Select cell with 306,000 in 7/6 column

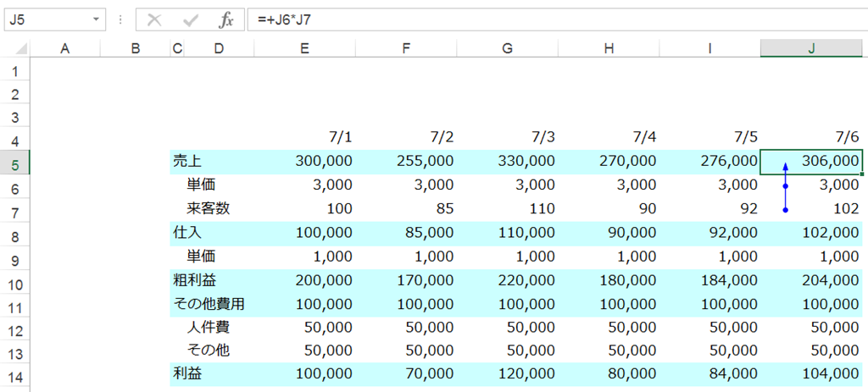coord(811,162)
